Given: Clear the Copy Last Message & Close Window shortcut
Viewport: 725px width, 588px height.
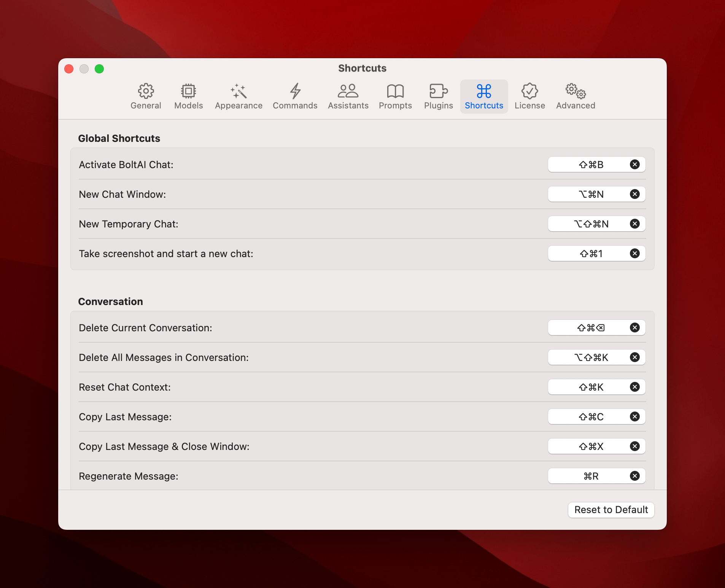Looking at the screenshot, I should [634, 446].
